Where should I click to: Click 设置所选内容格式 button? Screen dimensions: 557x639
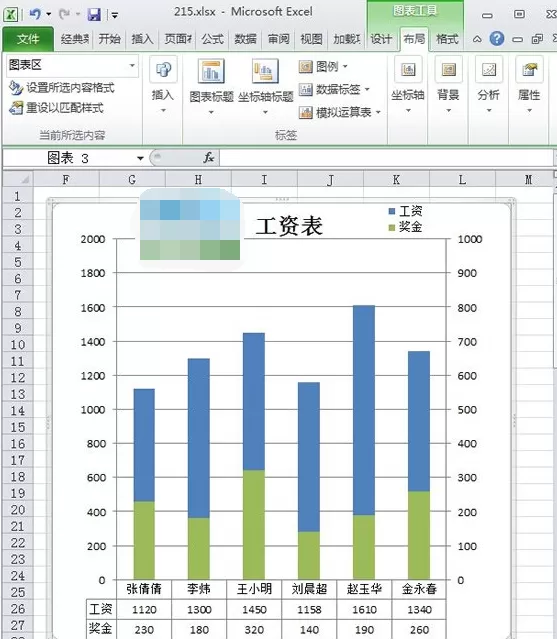click(x=62, y=87)
